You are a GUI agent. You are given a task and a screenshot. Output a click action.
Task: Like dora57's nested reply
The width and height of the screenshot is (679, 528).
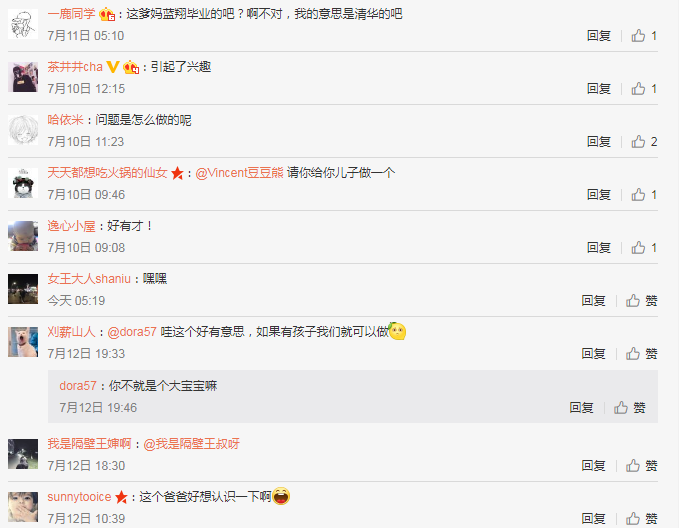click(x=629, y=408)
